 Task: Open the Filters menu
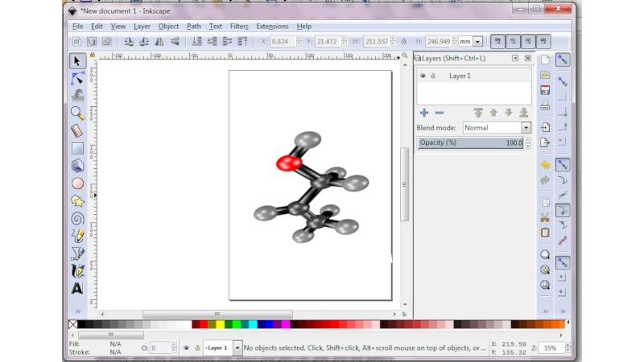pos(239,27)
